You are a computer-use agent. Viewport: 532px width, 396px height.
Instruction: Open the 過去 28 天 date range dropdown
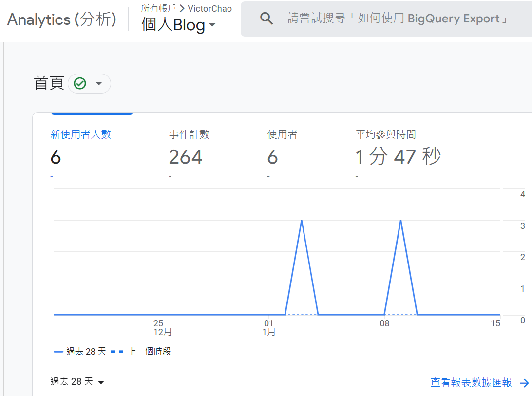[77, 382]
